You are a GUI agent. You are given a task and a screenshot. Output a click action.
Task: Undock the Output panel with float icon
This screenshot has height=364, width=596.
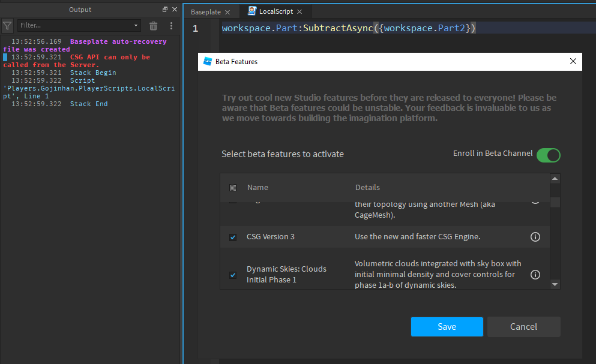tap(165, 10)
